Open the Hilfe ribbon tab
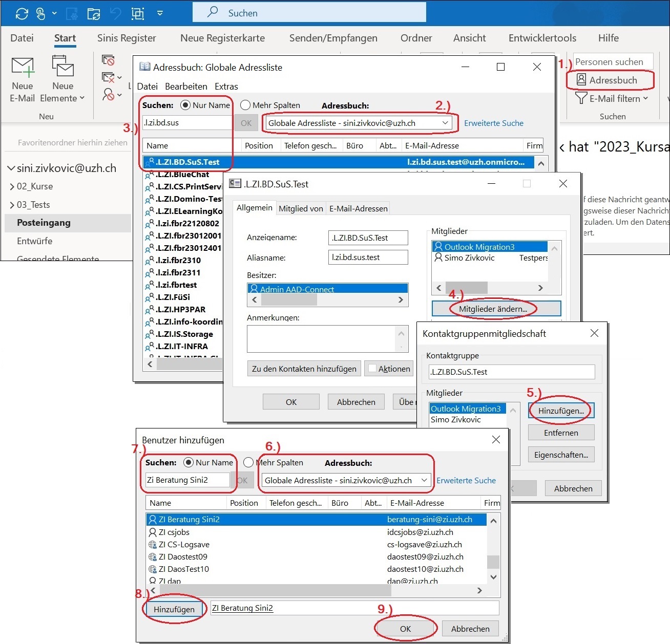The image size is (670, 644). (608, 38)
